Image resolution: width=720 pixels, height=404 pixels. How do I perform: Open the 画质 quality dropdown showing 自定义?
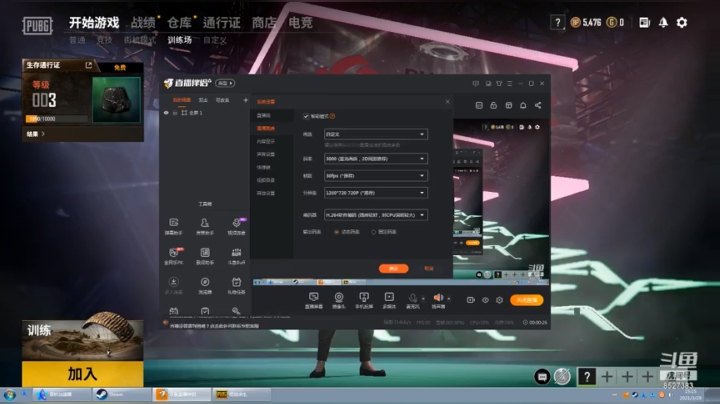pos(376,134)
